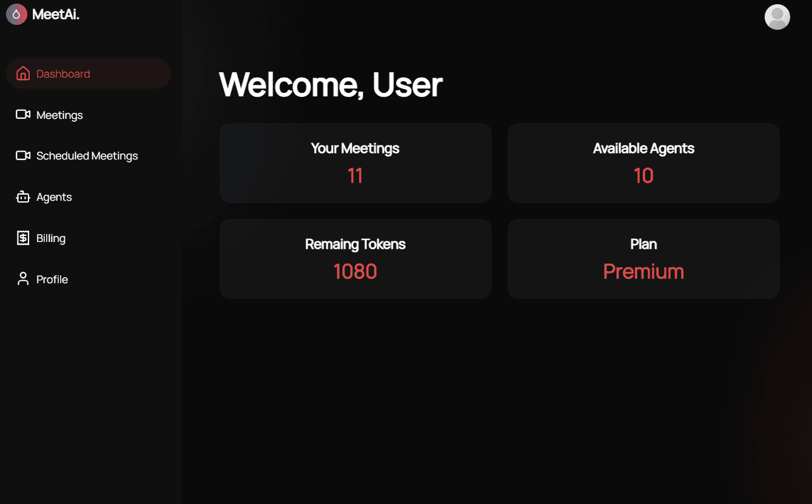Select the Remaing Tokens card
Image resolution: width=812 pixels, height=504 pixels.
coord(355,259)
